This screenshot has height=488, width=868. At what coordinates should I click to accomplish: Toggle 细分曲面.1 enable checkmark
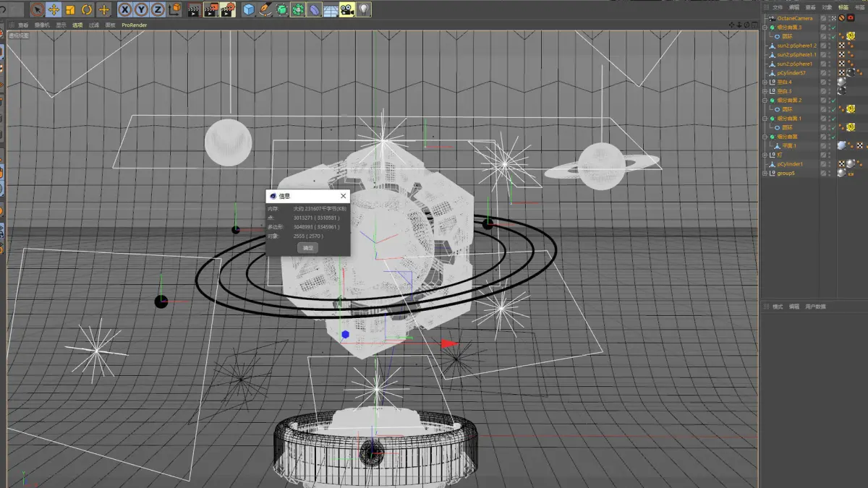833,119
